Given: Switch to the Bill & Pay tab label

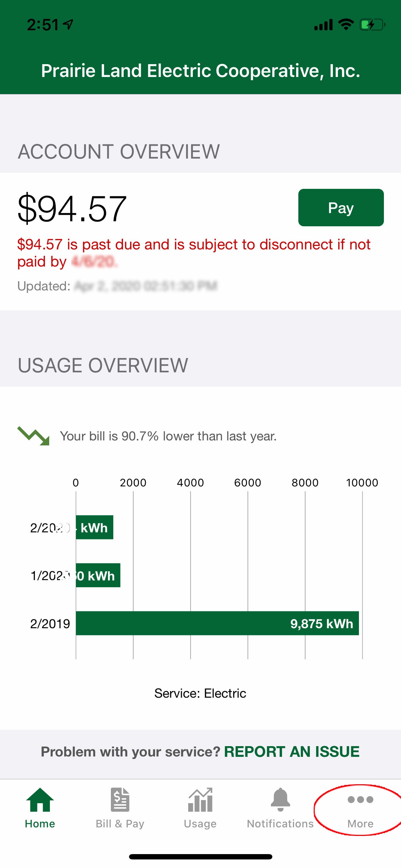Looking at the screenshot, I should [120, 824].
